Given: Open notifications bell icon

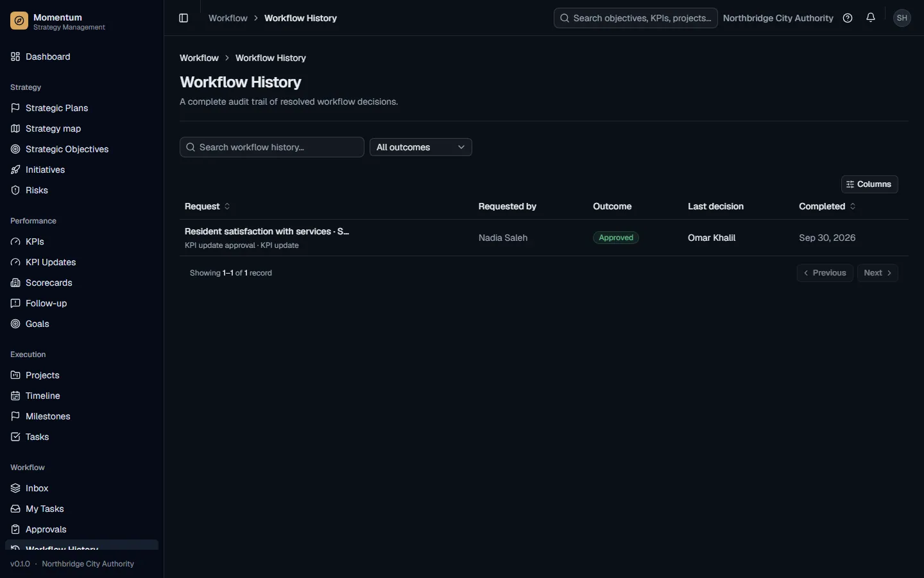Looking at the screenshot, I should click(871, 18).
